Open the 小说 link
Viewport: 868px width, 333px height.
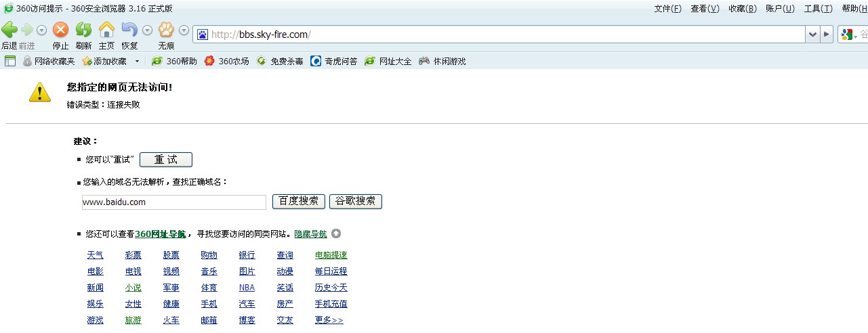pyautogui.click(x=133, y=288)
